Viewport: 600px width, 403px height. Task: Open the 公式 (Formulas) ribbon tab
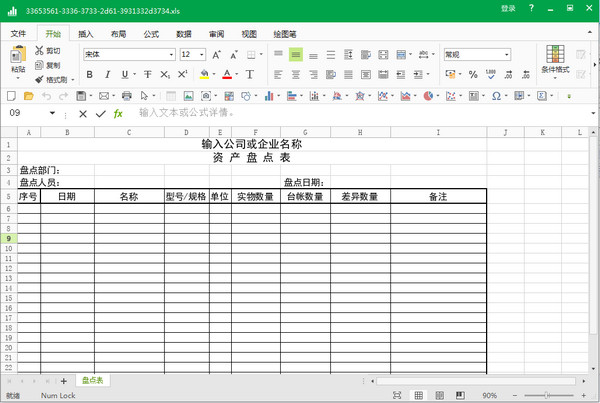click(151, 33)
